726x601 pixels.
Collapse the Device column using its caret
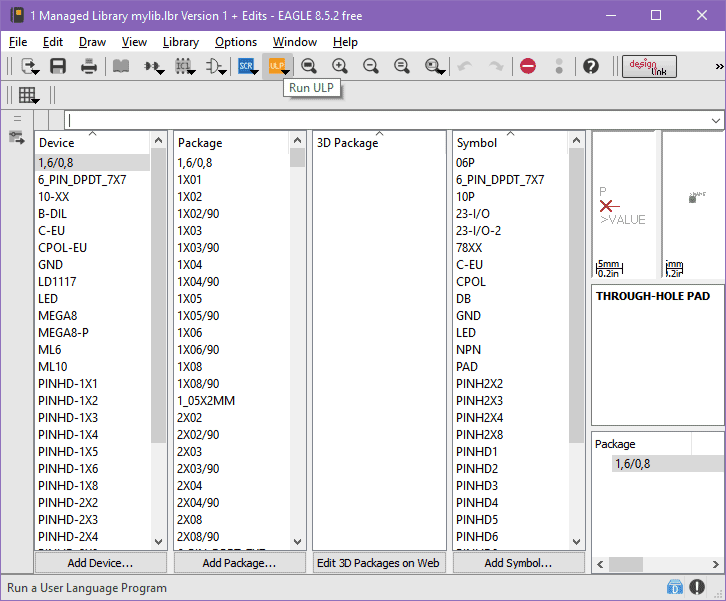(x=93, y=133)
